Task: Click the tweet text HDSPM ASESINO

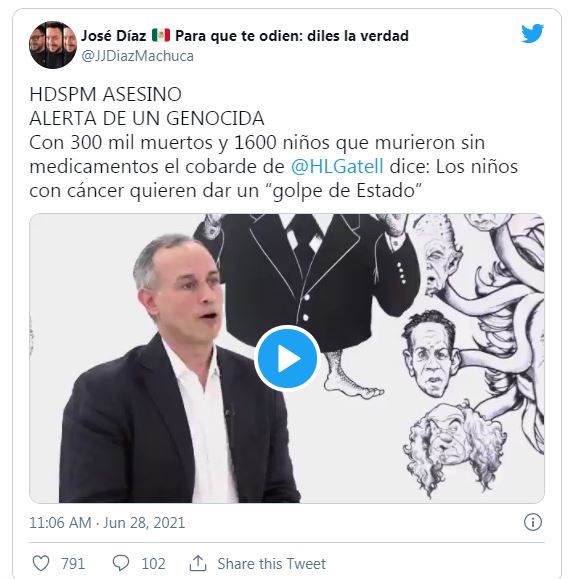Action: [106, 95]
